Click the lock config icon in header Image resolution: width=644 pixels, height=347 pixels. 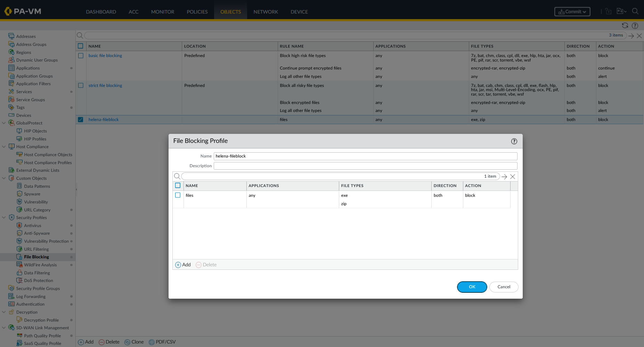(x=608, y=11)
